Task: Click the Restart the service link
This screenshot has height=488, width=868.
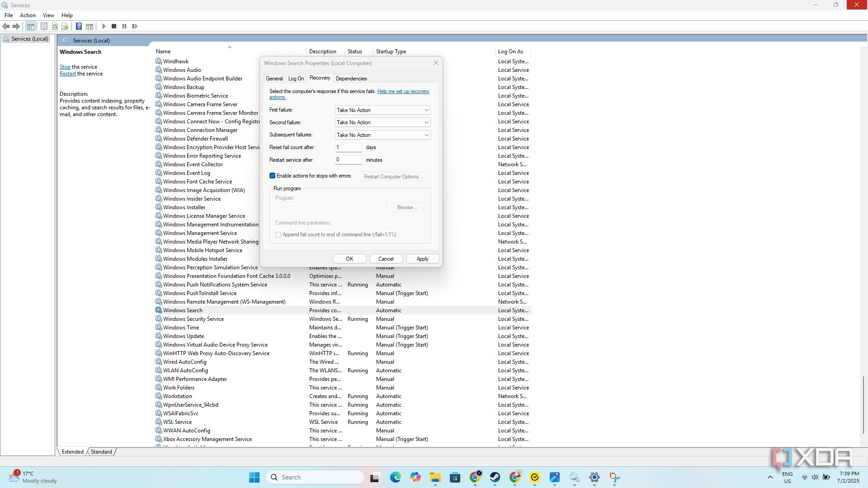Action: [x=68, y=74]
